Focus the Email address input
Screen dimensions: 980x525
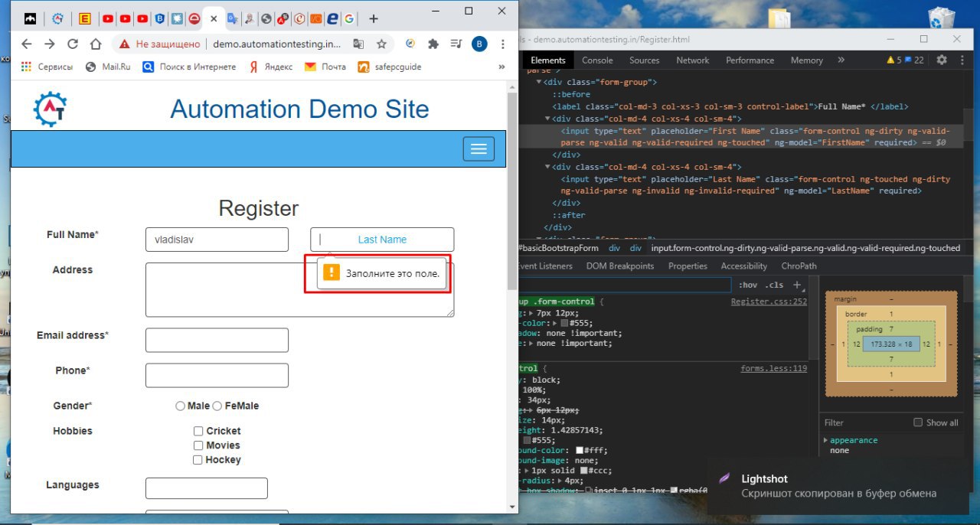pos(217,341)
